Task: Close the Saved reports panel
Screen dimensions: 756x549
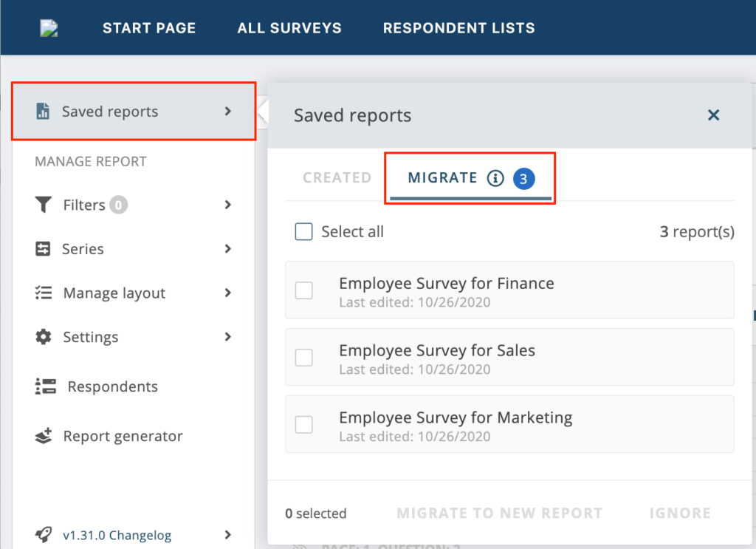Action: [714, 115]
